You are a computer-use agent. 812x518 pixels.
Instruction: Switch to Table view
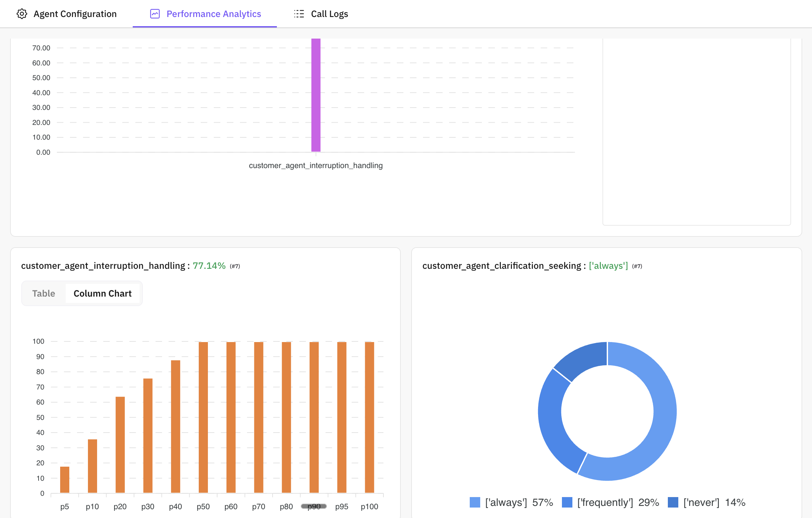click(43, 293)
